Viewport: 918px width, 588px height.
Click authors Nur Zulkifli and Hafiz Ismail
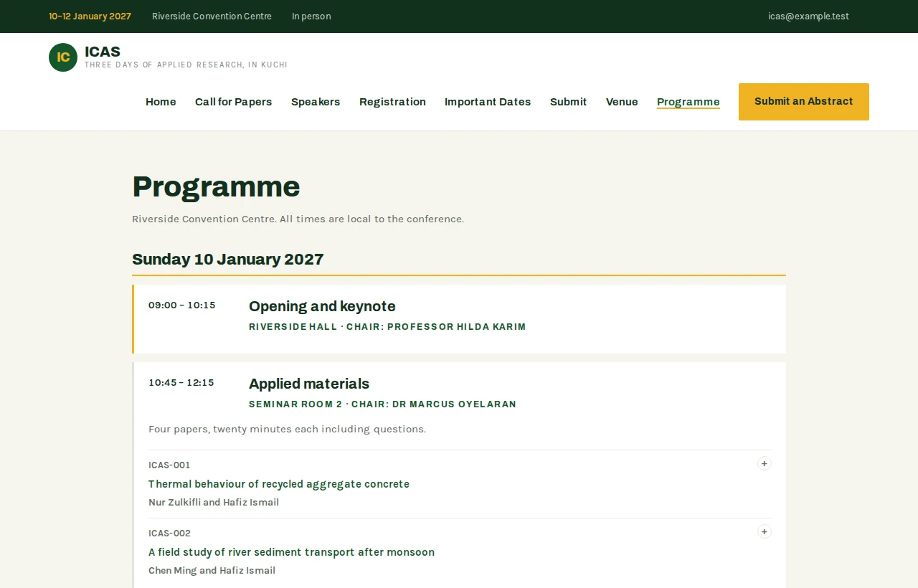click(x=214, y=502)
